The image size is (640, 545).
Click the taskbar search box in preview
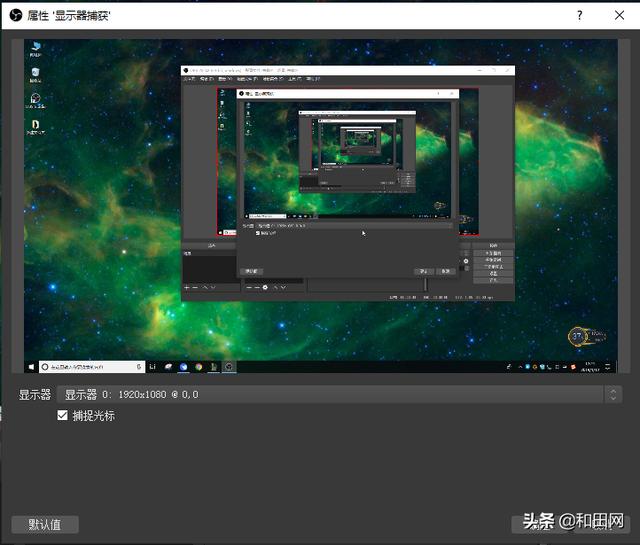[92, 367]
